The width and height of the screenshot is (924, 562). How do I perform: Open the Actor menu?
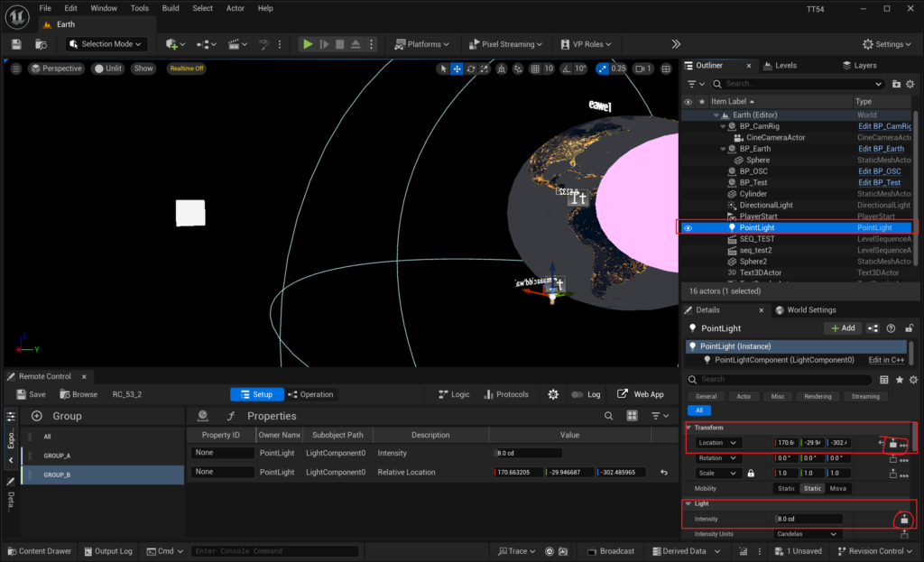pos(236,8)
